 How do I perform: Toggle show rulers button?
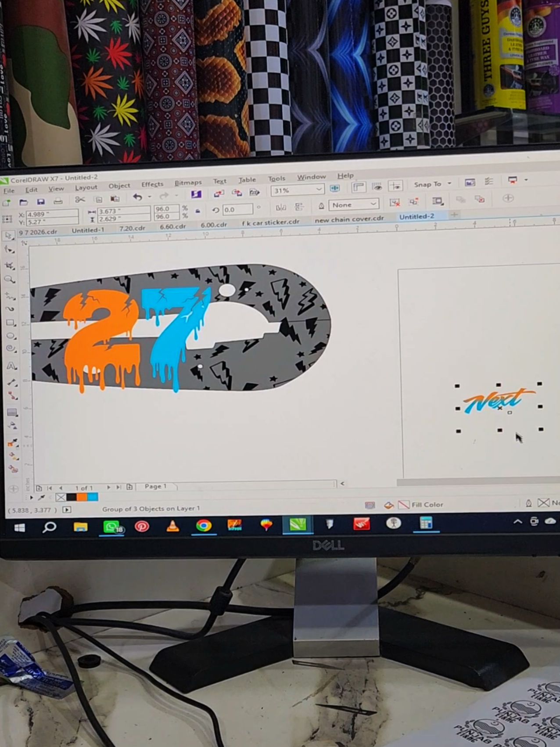point(359,187)
